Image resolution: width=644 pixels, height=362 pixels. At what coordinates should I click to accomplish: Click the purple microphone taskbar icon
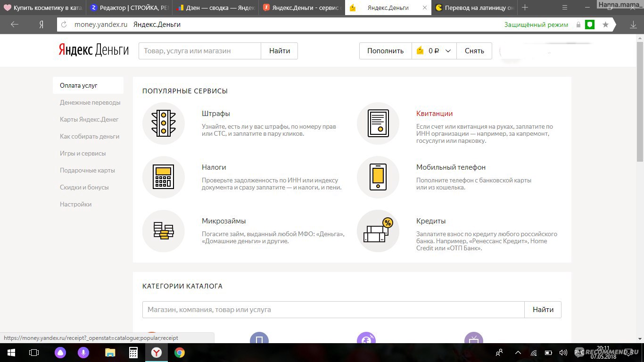pyautogui.click(x=84, y=353)
